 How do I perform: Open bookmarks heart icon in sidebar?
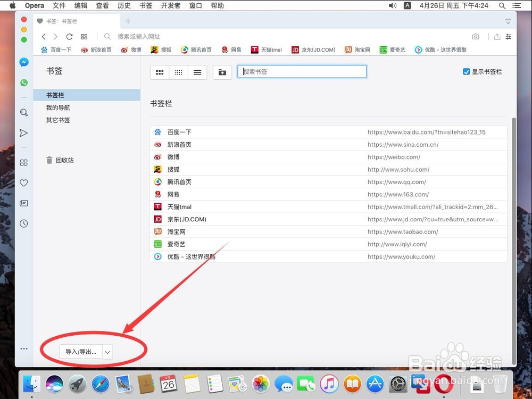[24, 183]
